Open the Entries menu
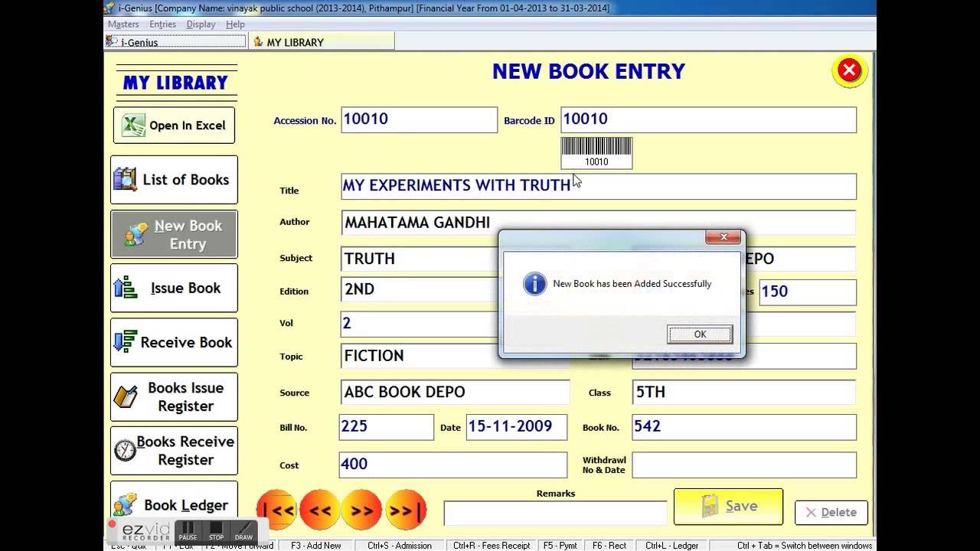980x551 pixels. click(163, 24)
